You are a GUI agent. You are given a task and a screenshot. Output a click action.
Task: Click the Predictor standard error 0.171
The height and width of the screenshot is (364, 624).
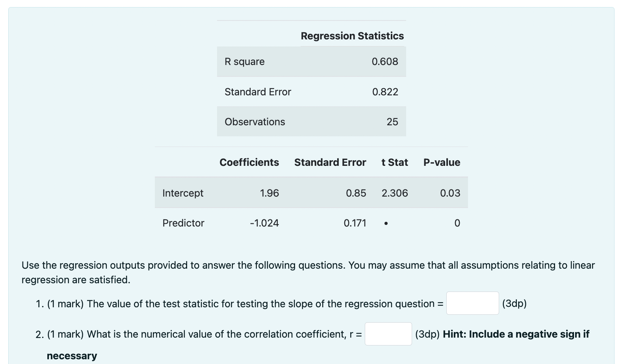click(355, 223)
